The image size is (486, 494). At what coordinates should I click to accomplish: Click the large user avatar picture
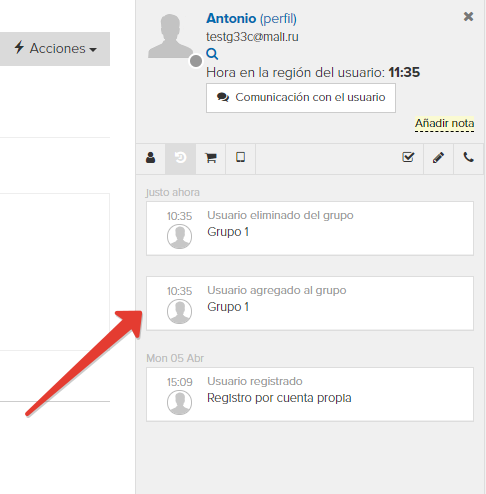(170, 36)
